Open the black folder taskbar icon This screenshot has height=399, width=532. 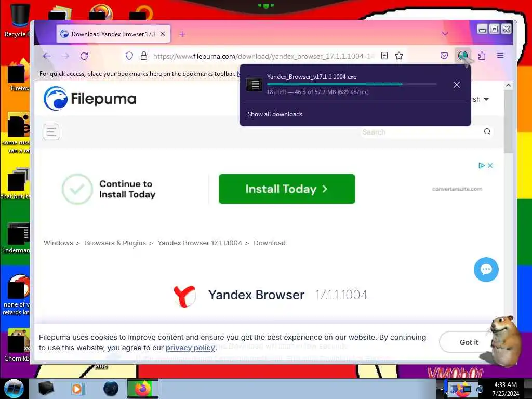click(x=46, y=389)
